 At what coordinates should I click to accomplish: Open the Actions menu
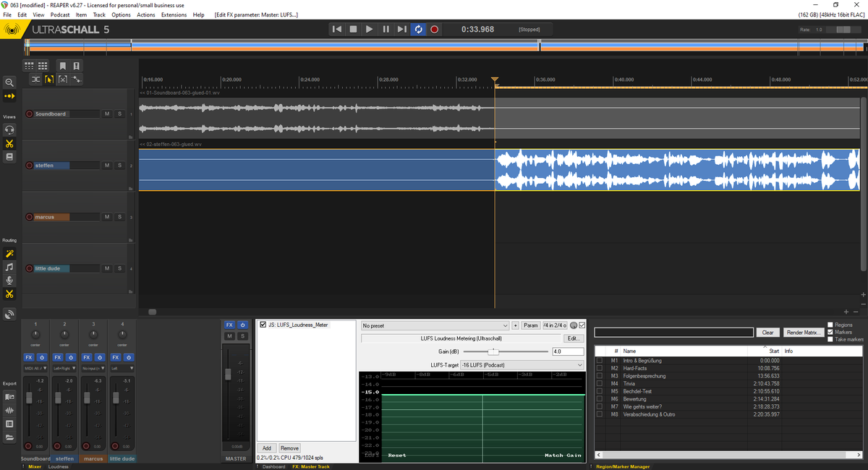click(145, 14)
